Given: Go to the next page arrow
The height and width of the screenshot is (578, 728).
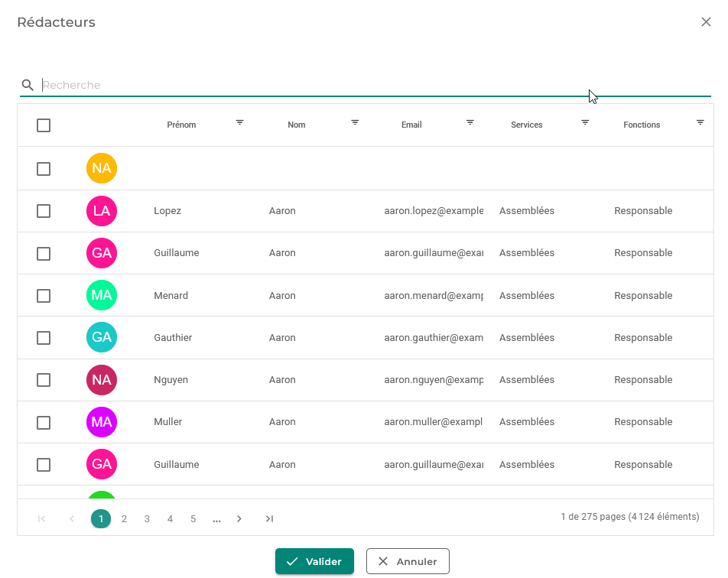Looking at the screenshot, I should [x=239, y=519].
